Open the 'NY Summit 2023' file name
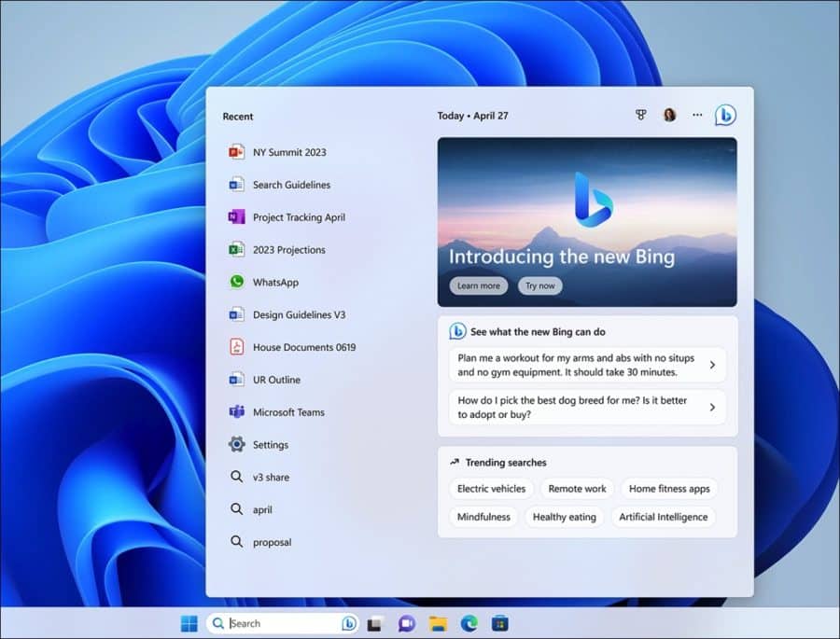Image resolution: width=840 pixels, height=639 pixels. [289, 152]
